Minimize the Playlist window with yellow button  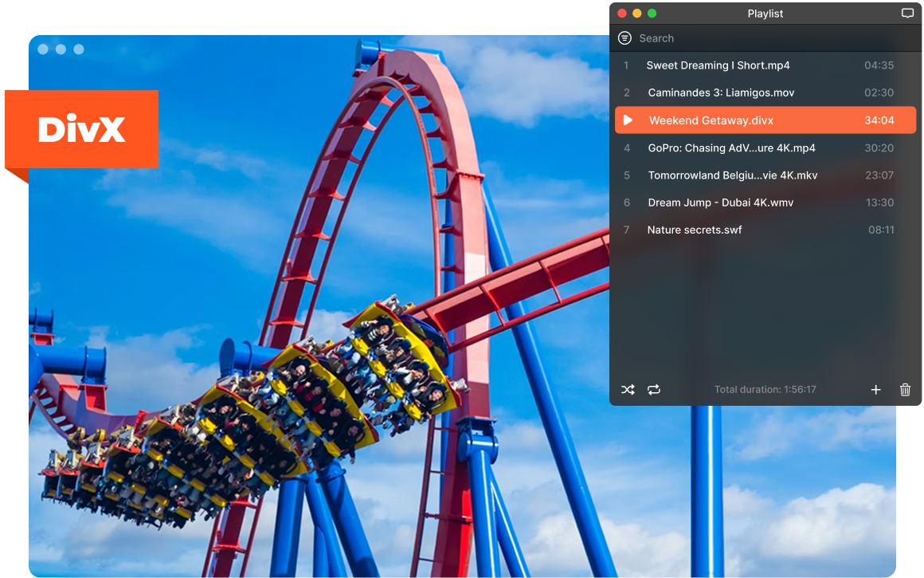point(637,13)
